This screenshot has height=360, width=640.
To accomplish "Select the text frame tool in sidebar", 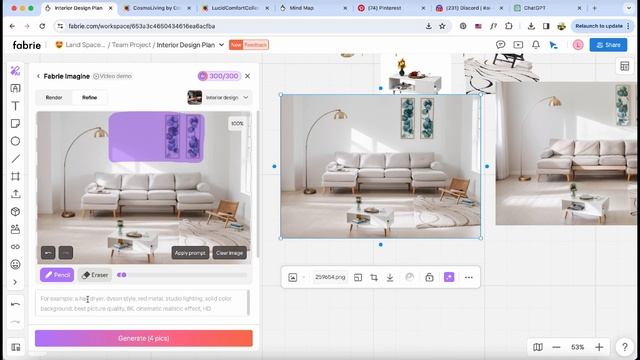I will [x=16, y=88].
